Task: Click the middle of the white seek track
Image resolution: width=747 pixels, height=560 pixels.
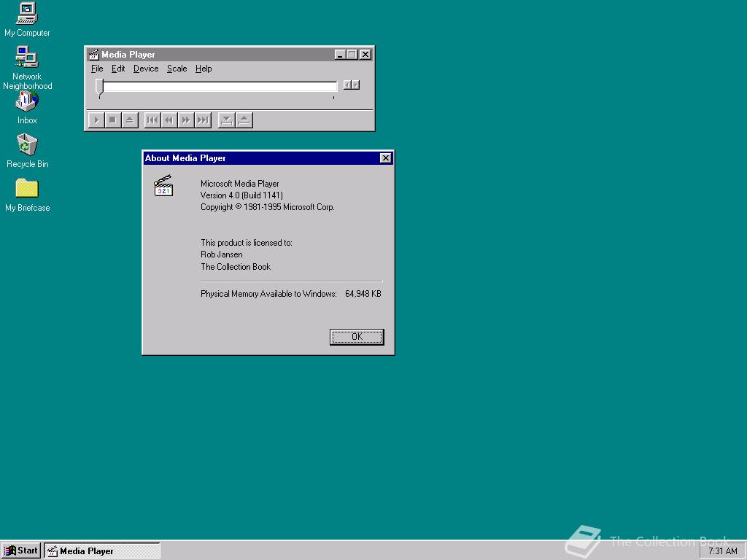Action: click(x=220, y=86)
